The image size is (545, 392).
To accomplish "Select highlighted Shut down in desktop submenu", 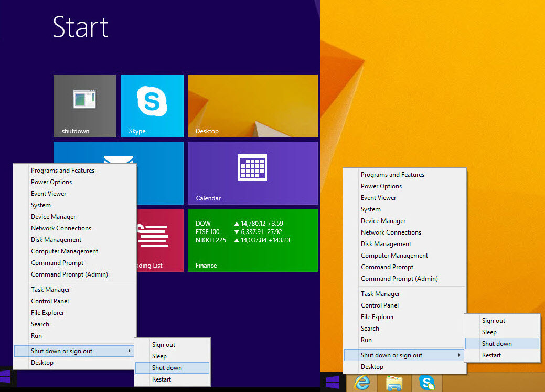I will pyautogui.click(x=497, y=344).
